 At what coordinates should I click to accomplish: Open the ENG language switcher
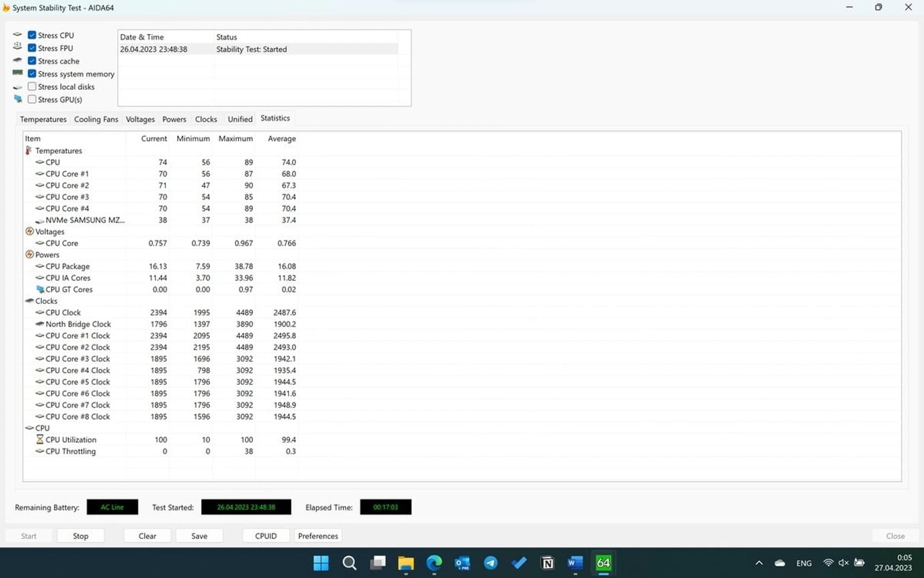tap(804, 563)
